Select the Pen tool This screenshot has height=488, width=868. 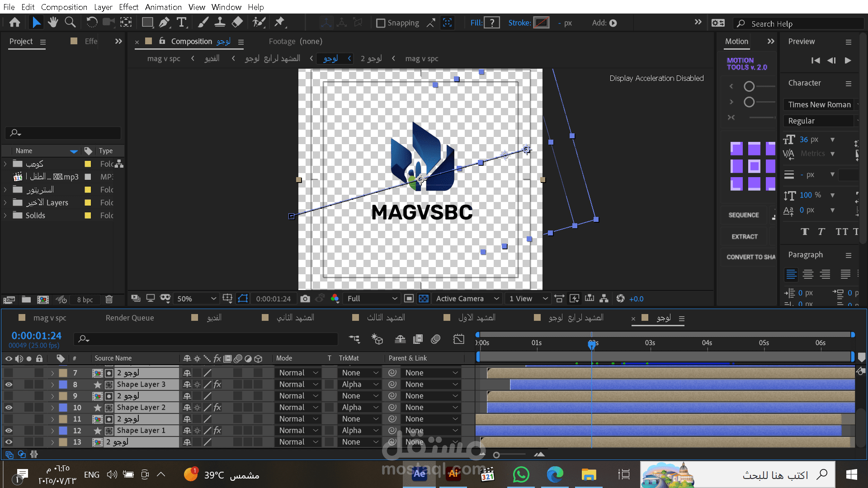[x=165, y=22]
